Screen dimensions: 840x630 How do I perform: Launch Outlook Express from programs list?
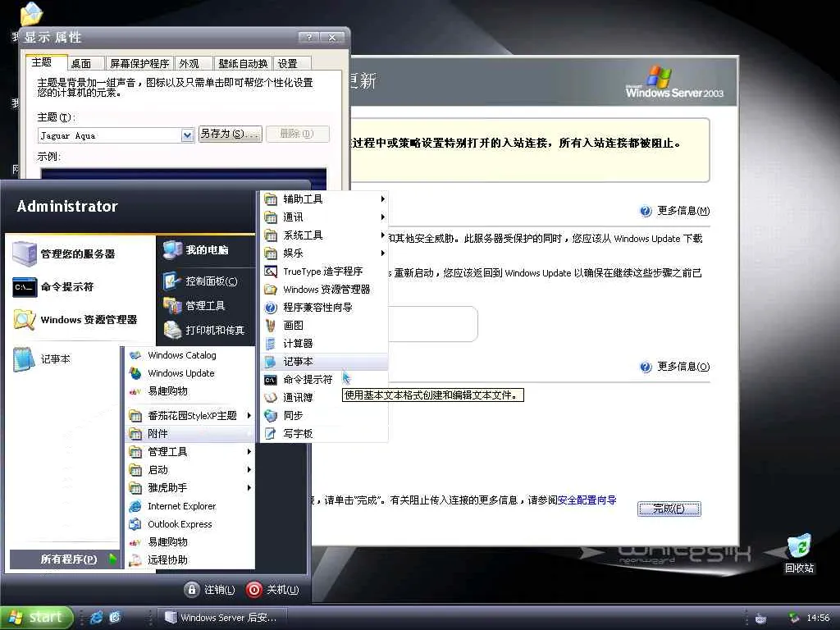[x=189, y=524]
